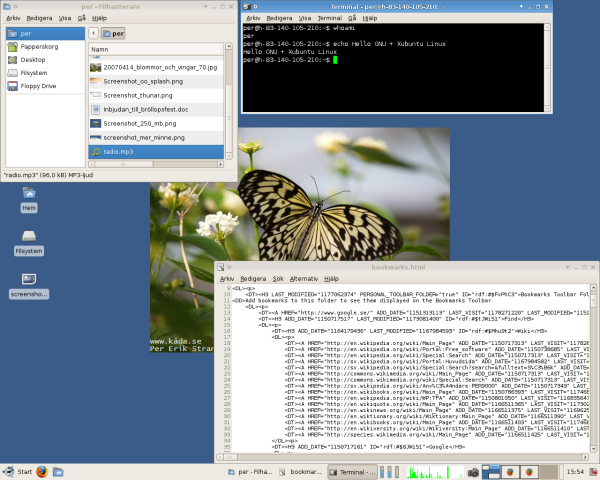Select Desktop in file manager sidebar
The width and height of the screenshot is (600, 480).
45,60
